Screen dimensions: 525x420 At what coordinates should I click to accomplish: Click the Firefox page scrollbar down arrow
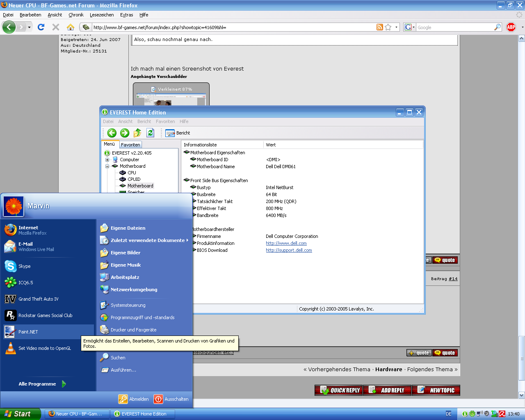pos(522,395)
